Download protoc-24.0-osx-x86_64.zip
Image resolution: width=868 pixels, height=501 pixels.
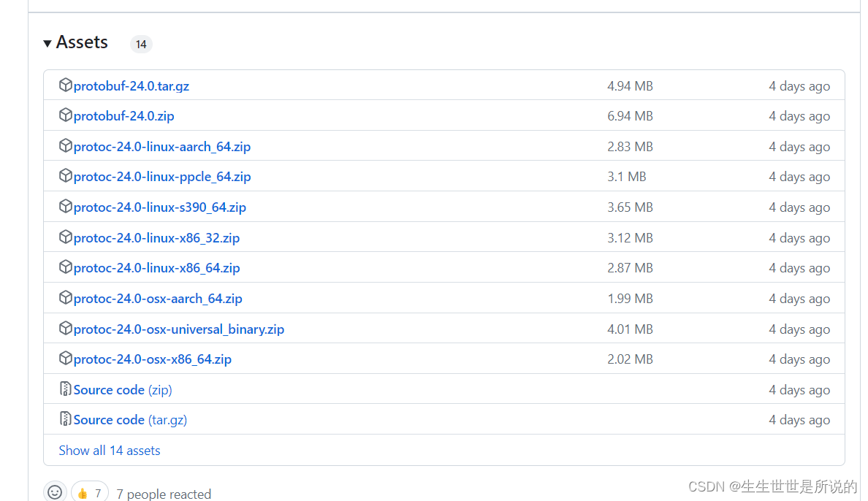153,359
